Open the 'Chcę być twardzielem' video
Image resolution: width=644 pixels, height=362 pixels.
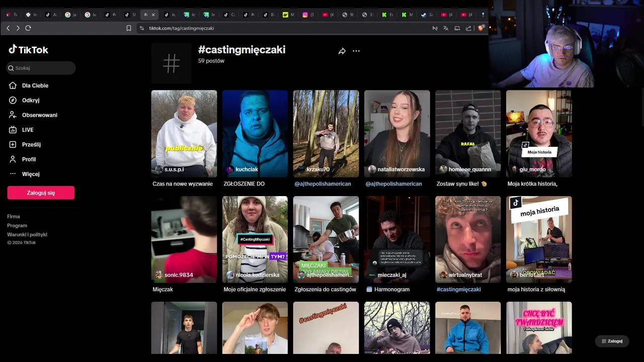coord(539,328)
